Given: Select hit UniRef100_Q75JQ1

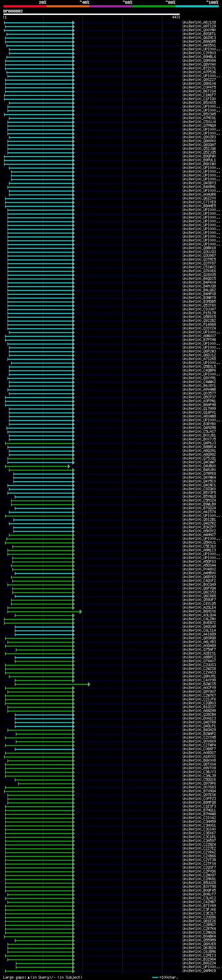Looking at the screenshot, I should (199, 459).
